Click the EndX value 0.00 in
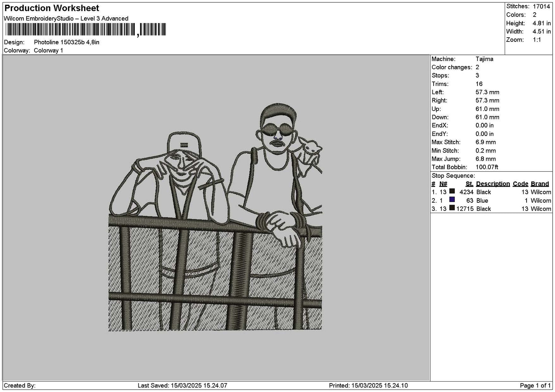The height and width of the screenshot is (392, 555). [x=485, y=126]
